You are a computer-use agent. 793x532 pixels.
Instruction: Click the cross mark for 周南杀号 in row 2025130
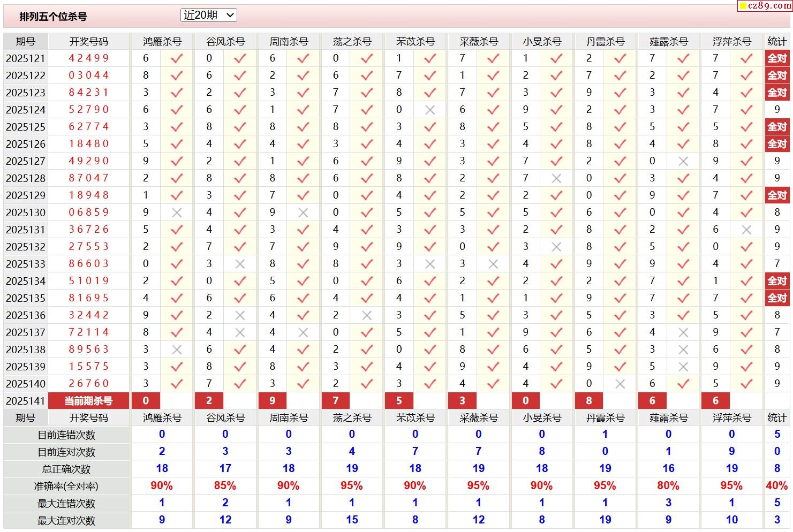click(x=303, y=212)
